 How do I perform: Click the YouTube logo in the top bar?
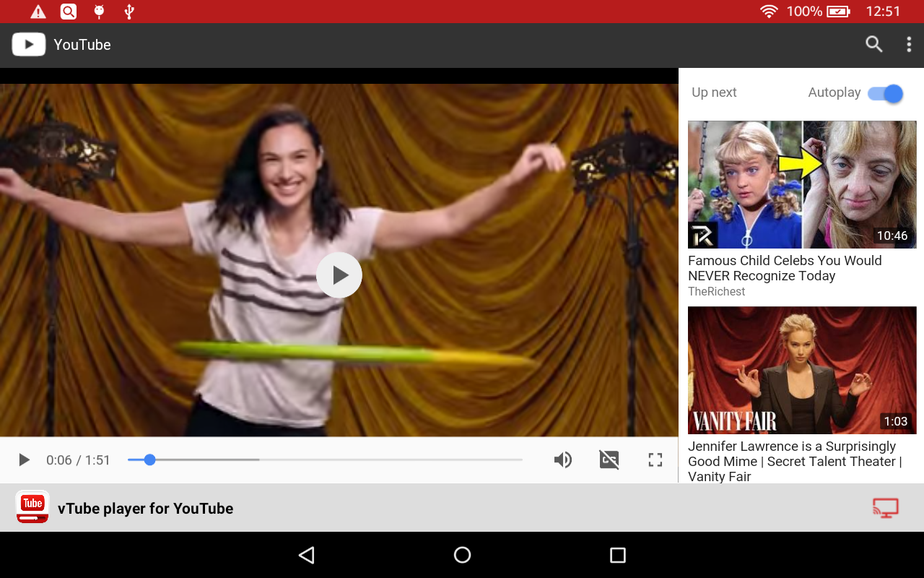tap(29, 44)
